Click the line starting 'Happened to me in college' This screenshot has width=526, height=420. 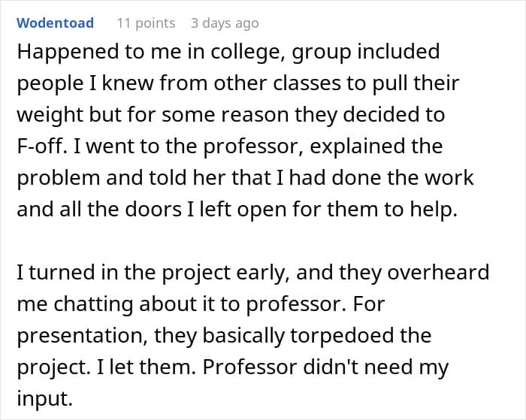tap(228, 53)
